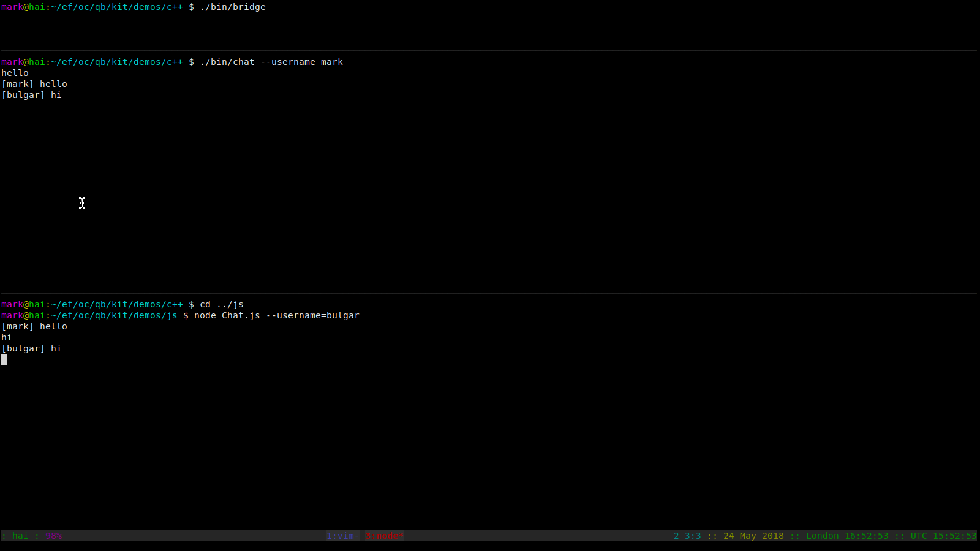The height and width of the screenshot is (551, 980).
Task: Click the typed 'hi' line in node pane
Action: click(x=7, y=337)
